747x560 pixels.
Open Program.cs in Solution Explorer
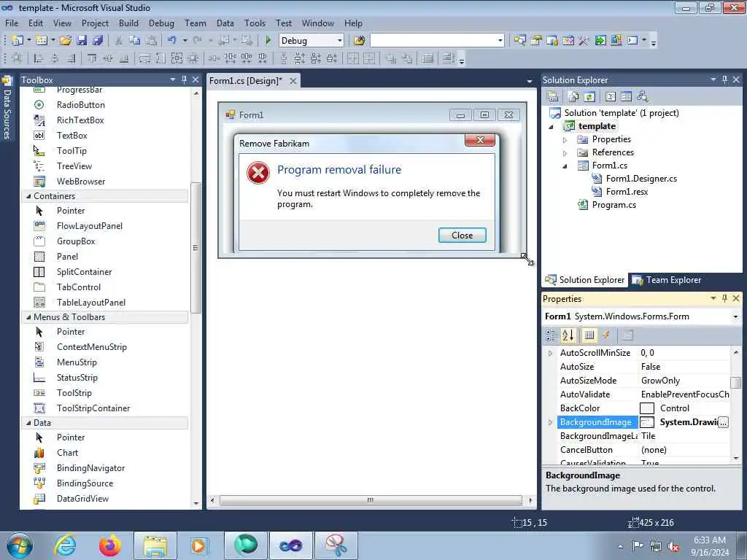(614, 205)
